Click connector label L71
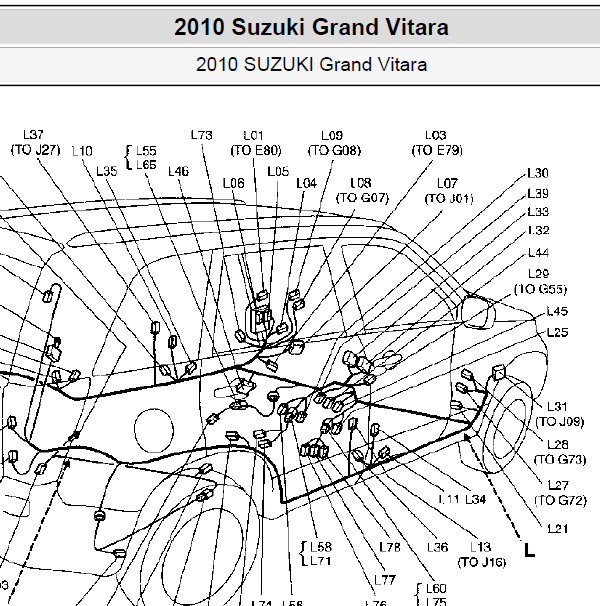Viewport: 600px width, 606px height. [x=321, y=561]
